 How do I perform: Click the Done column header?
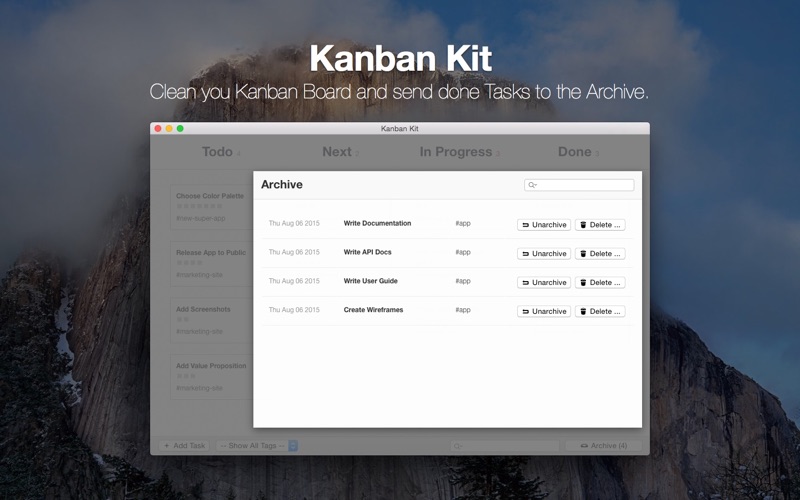(574, 152)
